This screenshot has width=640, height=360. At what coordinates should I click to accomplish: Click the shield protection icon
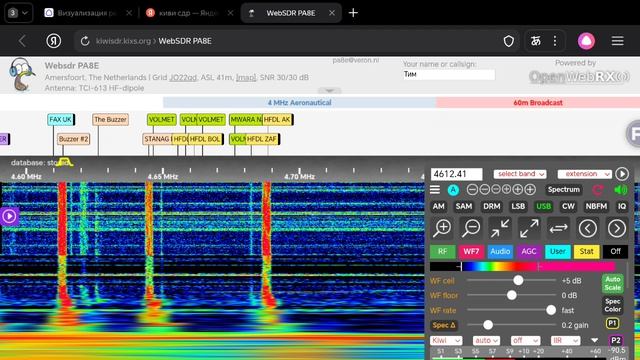point(509,41)
